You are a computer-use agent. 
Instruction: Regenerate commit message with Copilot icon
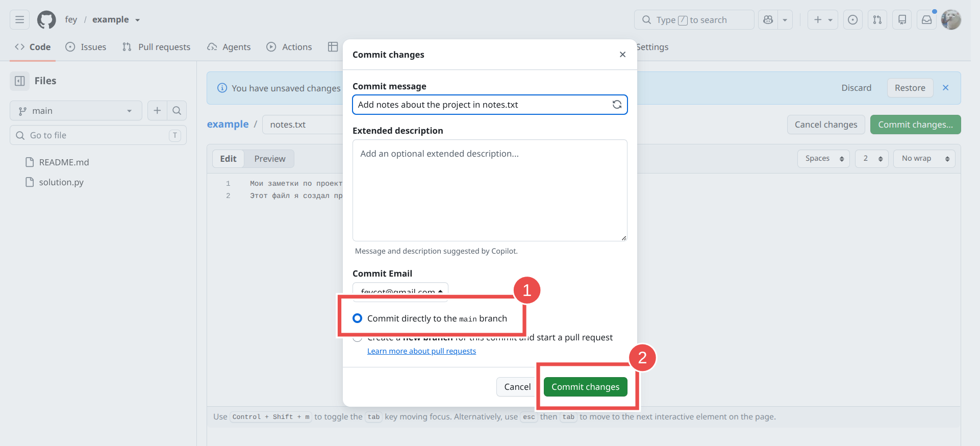[x=617, y=105]
